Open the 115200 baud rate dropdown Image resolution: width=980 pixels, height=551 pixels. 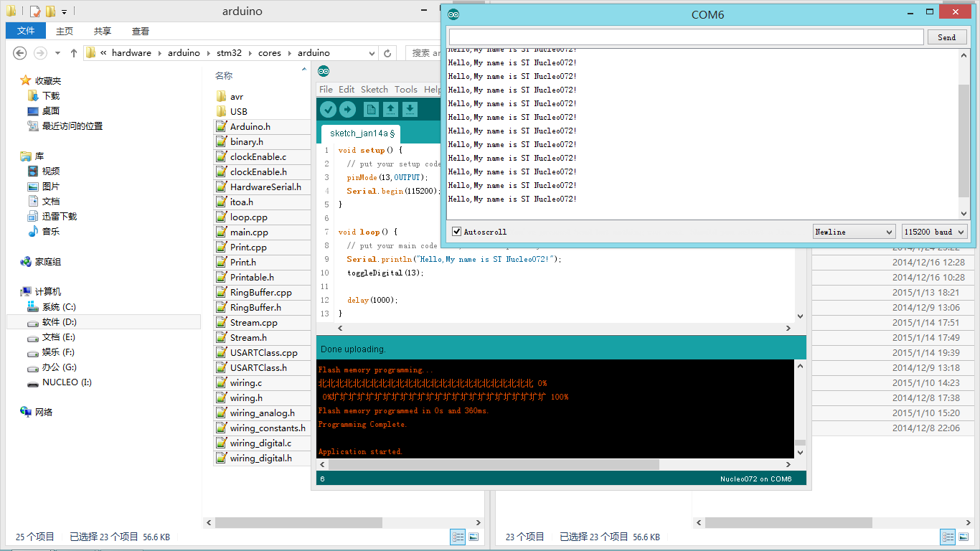[935, 232]
